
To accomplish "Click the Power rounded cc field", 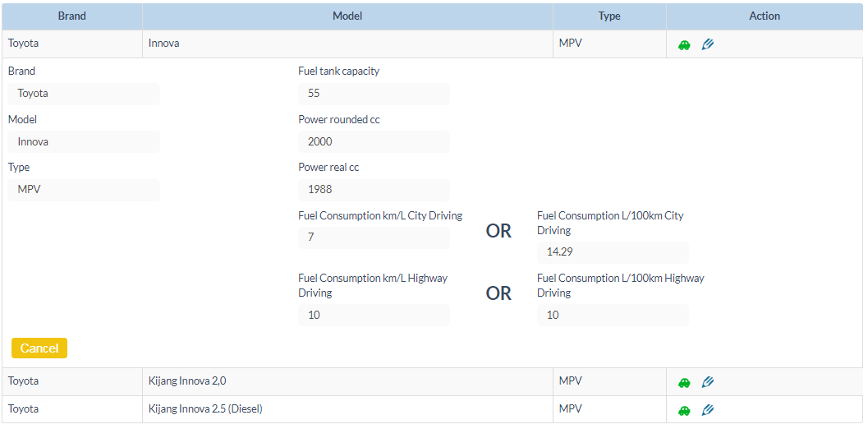I will (374, 141).
